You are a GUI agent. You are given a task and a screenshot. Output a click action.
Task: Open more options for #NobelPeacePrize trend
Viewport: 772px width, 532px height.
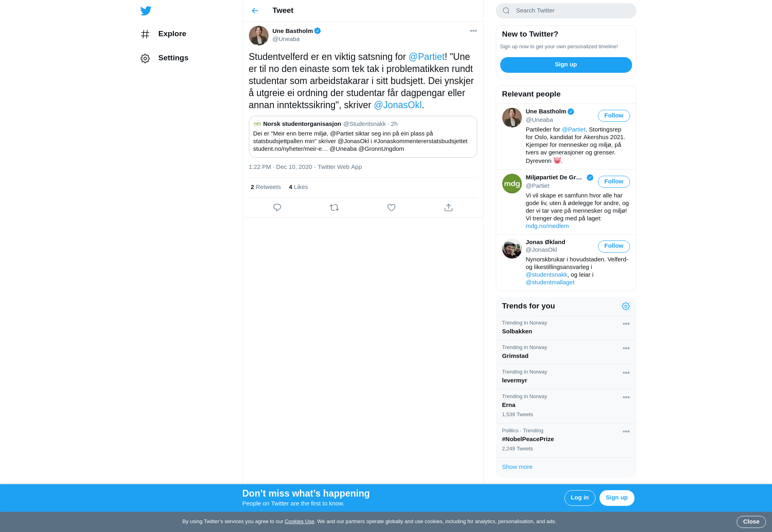click(626, 431)
